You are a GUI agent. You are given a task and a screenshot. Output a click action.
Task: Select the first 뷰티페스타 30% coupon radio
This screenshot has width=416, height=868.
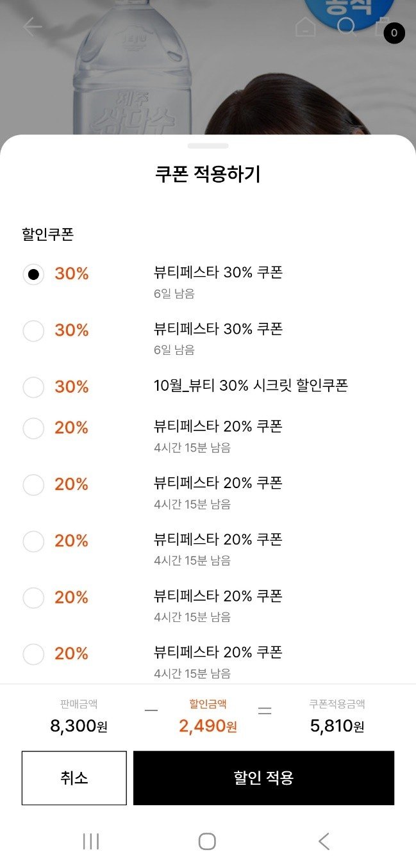(33, 274)
